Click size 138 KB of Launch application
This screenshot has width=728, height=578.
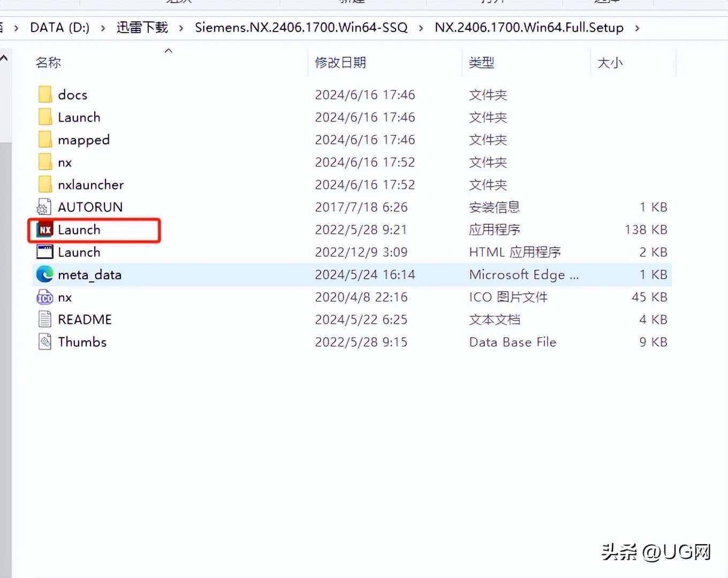[x=646, y=230]
